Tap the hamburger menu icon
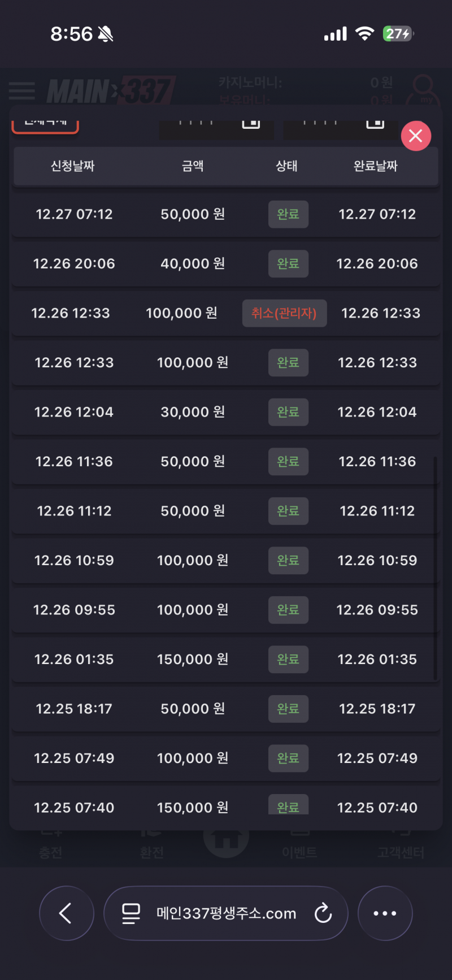The height and width of the screenshot is (980, 452). [22, 90]
